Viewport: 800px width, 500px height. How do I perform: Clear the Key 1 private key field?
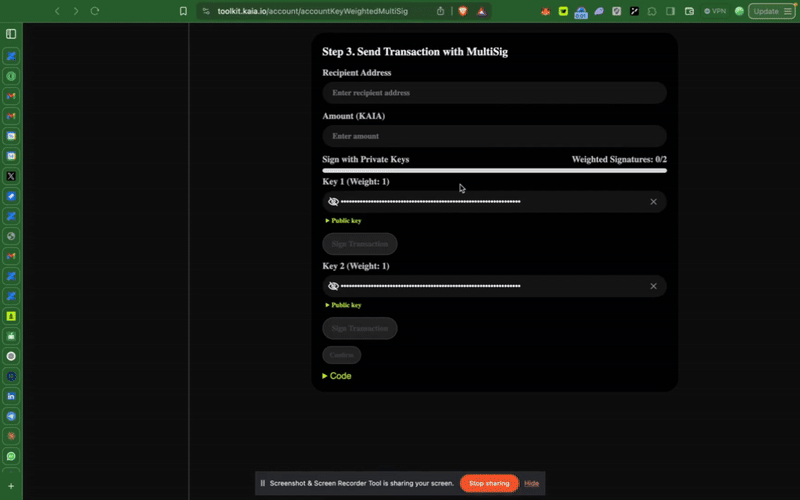point(653,202)
